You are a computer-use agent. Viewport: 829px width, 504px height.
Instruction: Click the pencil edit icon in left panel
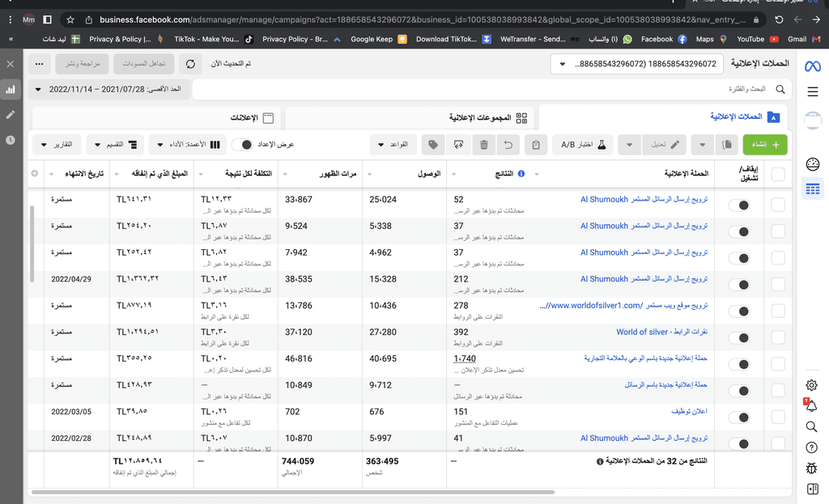tap(11, 115)
